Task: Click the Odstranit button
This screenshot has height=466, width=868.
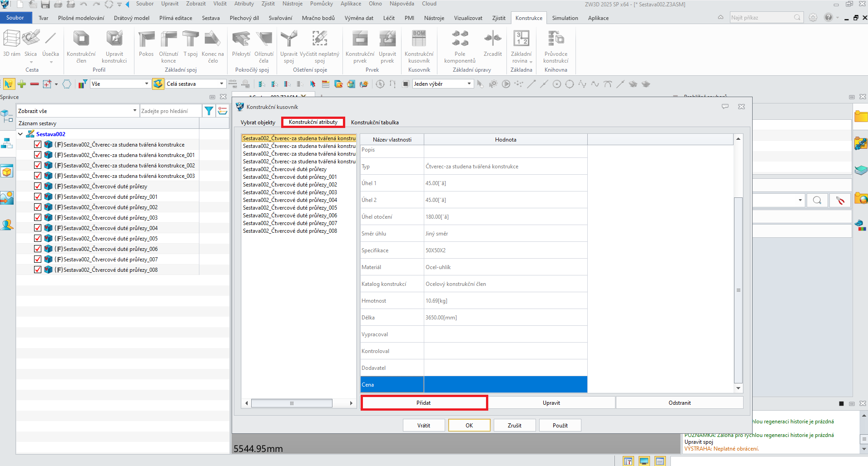Action: pos(680,403)
